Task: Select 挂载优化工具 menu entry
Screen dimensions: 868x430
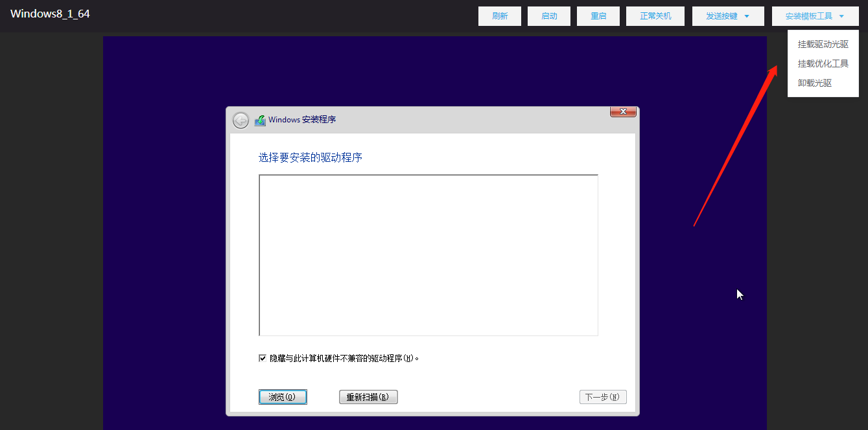Action: click(823, 63)
